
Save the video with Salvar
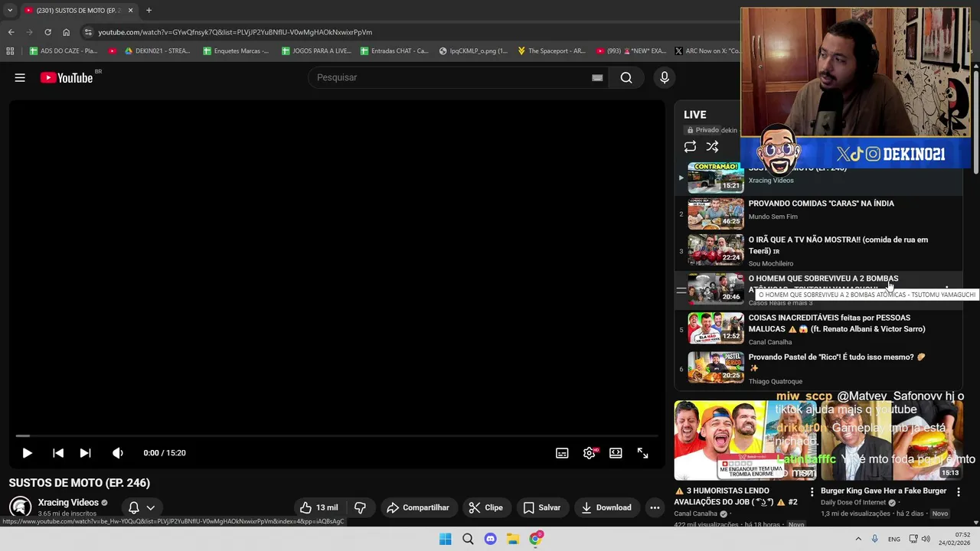(x=542, y=507)
